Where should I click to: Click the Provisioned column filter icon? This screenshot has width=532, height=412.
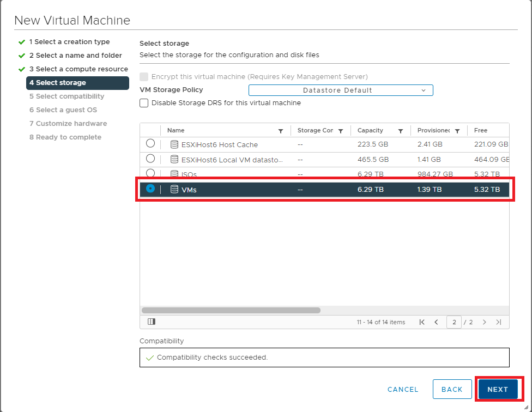pyautogui.click(x=457, y=131)
